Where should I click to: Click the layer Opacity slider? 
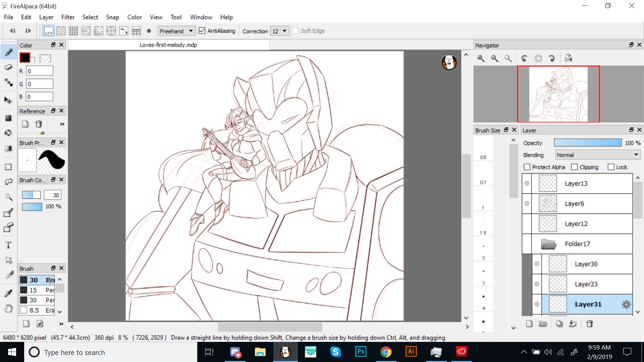coord(587,143)
